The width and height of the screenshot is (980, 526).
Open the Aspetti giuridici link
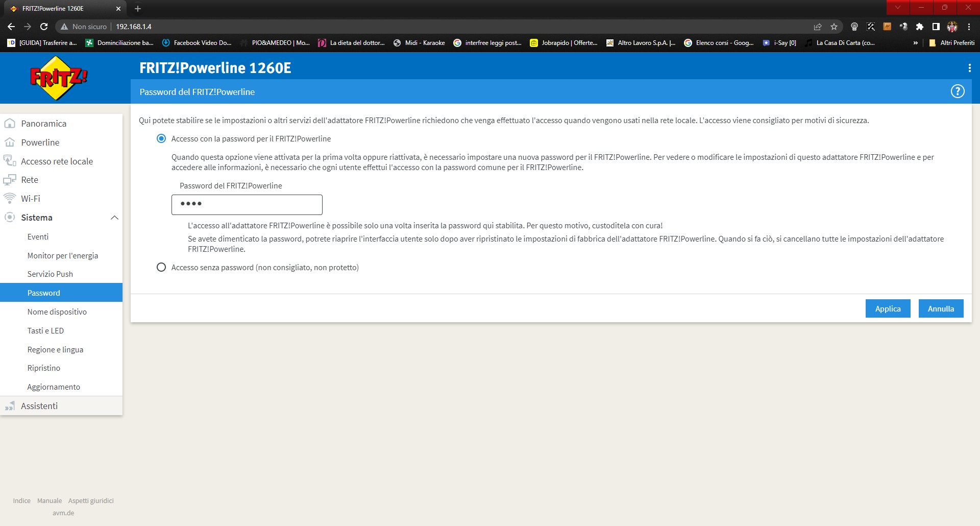[91, 500]
